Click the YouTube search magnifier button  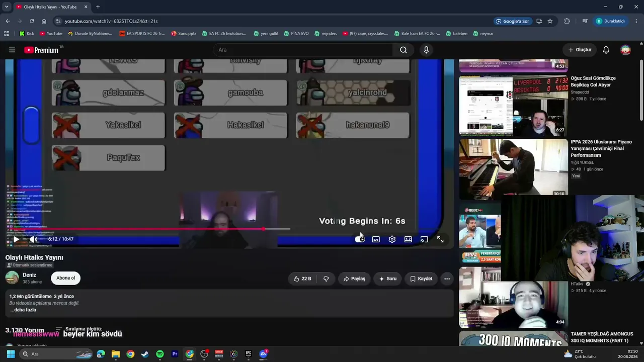404,50
